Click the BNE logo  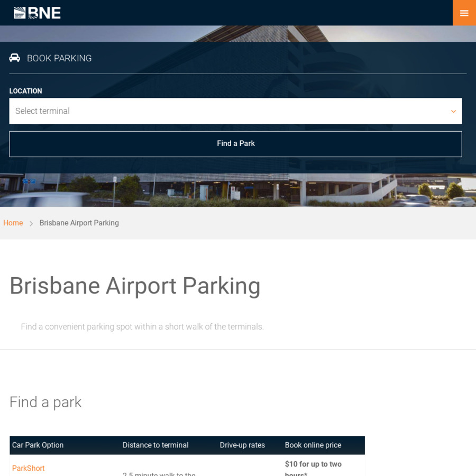(x=37, y=13)
